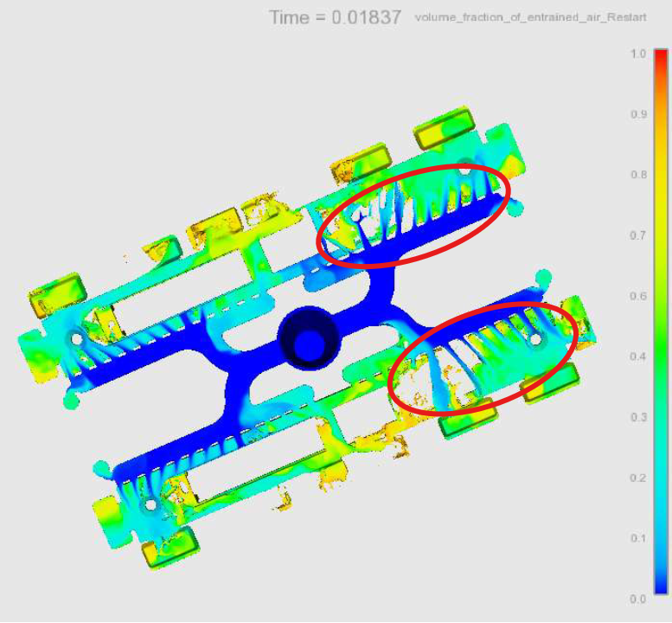Image resolution: width=672 pixels, height=623 pixels.
Task: Select the volume_fraction_of_entrained_air_Restart title text
Action: (x=530, y=18)
